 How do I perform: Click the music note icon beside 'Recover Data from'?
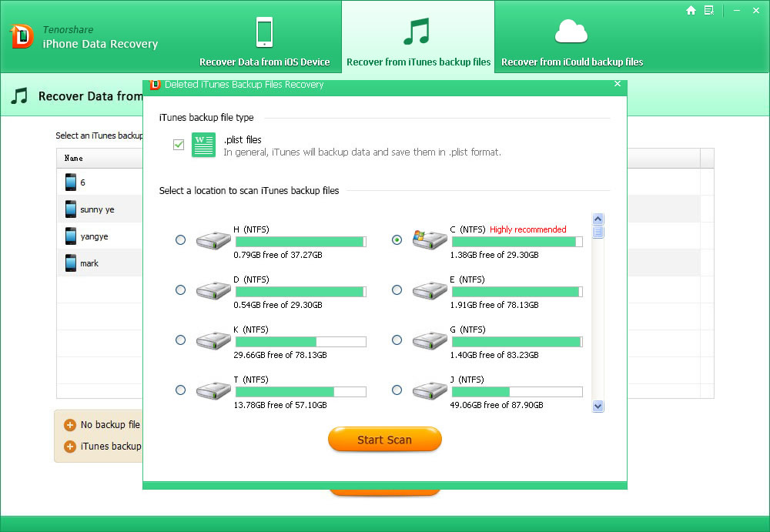[x=19, y=95]
